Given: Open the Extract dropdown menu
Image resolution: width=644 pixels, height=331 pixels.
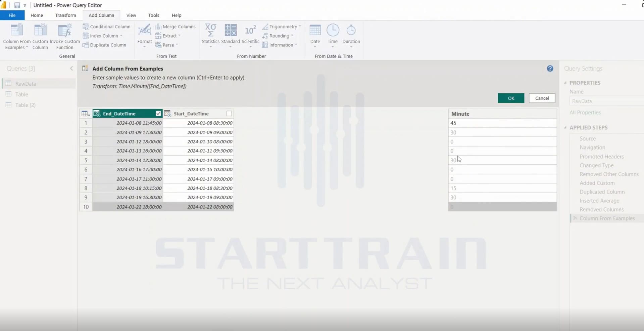Looking at the screenshot, I should 179,36.
